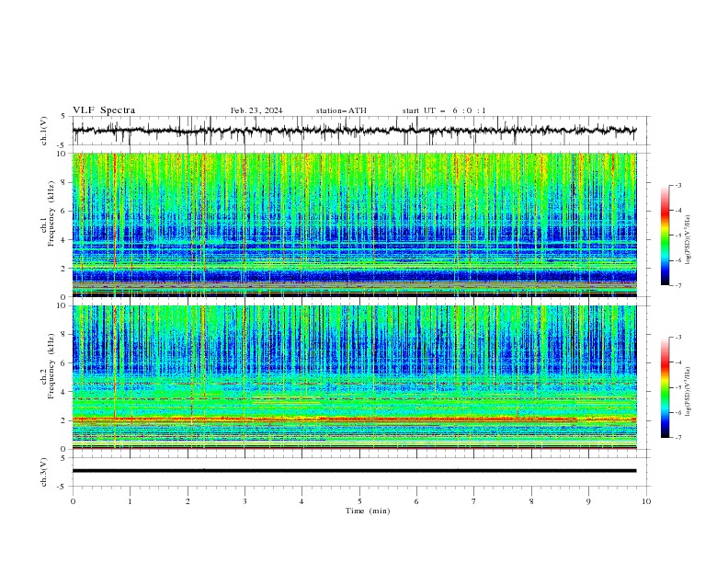Screen dimensions: 728x563
Task: Click time axis tick label '5'
Action: 359,501
